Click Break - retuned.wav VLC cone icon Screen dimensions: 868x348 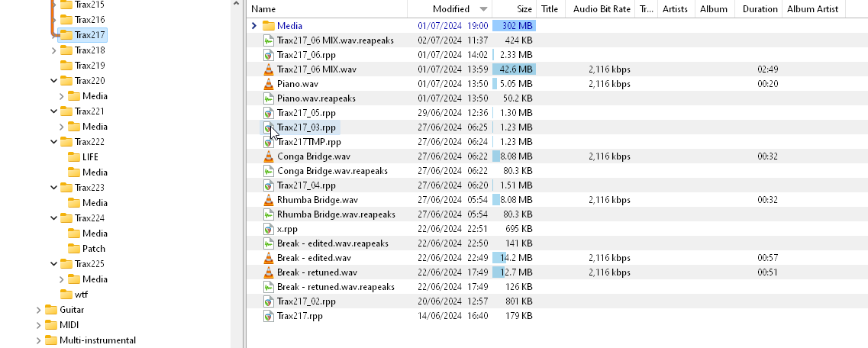tap(269, 272)
